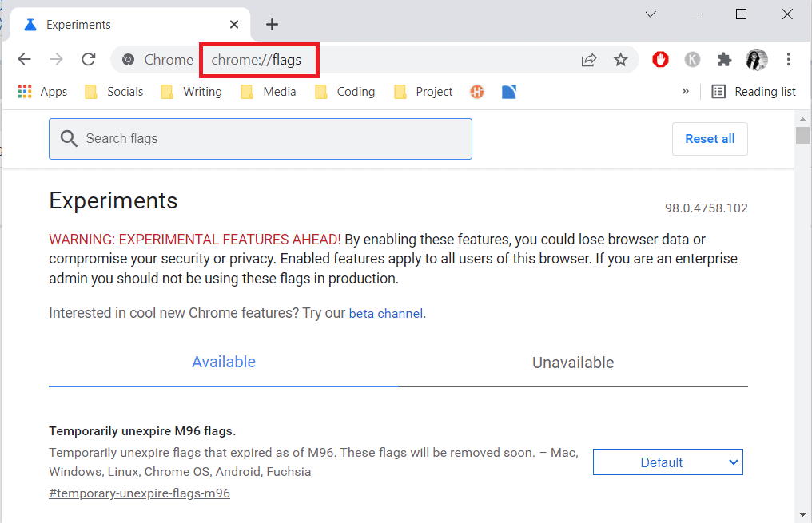
Task: Open the Apps grid shortcut
Action: pyautogui.click(x=42, y=92)
